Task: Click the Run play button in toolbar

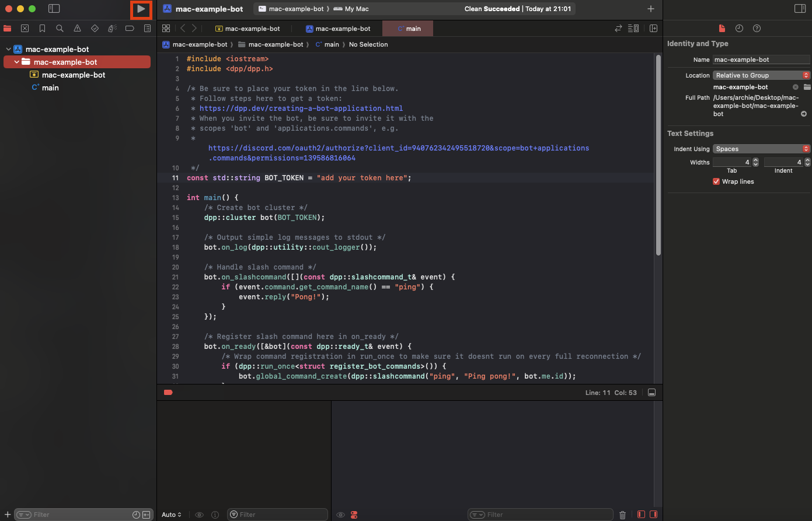Action: 141,9
